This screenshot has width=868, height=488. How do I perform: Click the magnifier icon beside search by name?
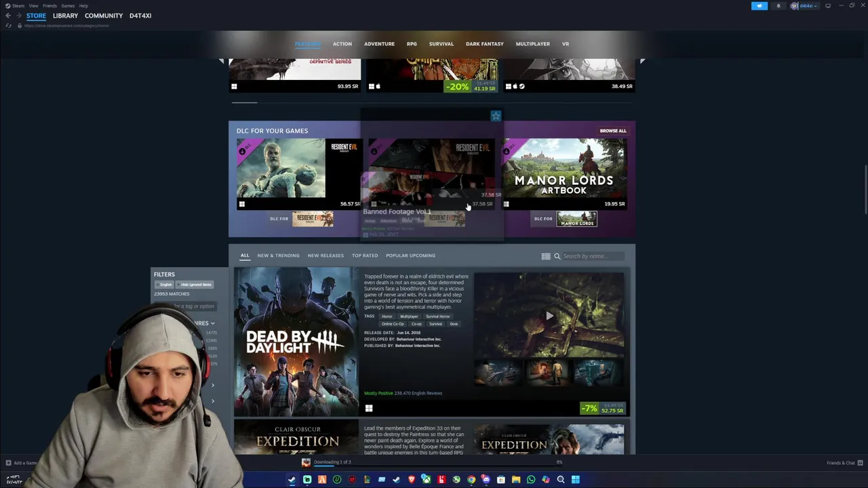557,256
